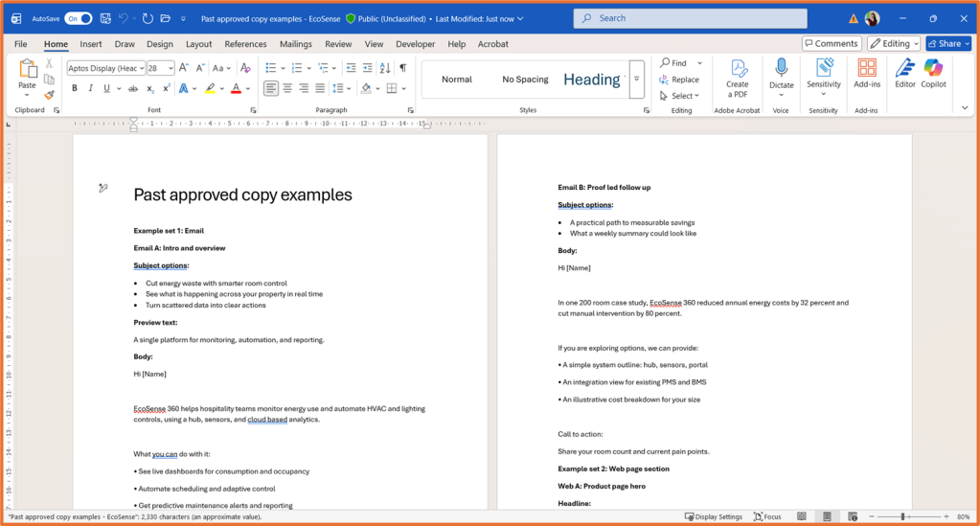The width and height of the screenshot is (980, 526).
Task: Click the Cut scissors icon
Action: click(x=49, y=64)
